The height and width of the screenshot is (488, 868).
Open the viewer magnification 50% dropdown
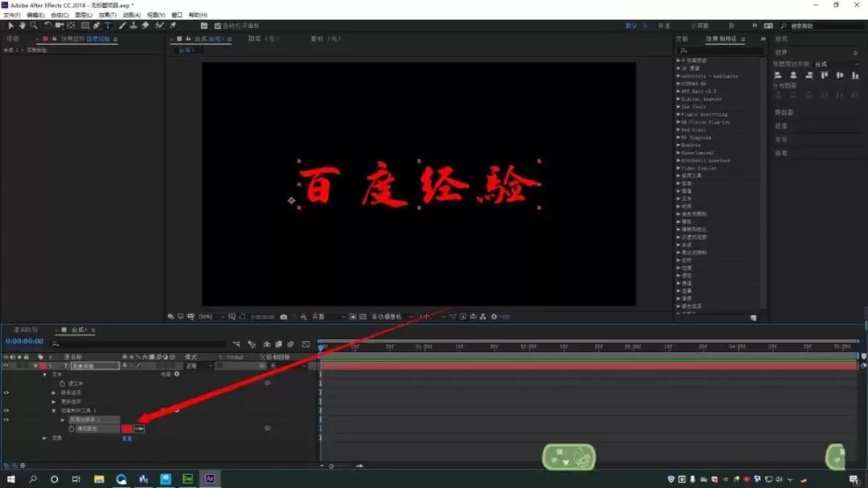pyautogui.click(x=211, y=317)
